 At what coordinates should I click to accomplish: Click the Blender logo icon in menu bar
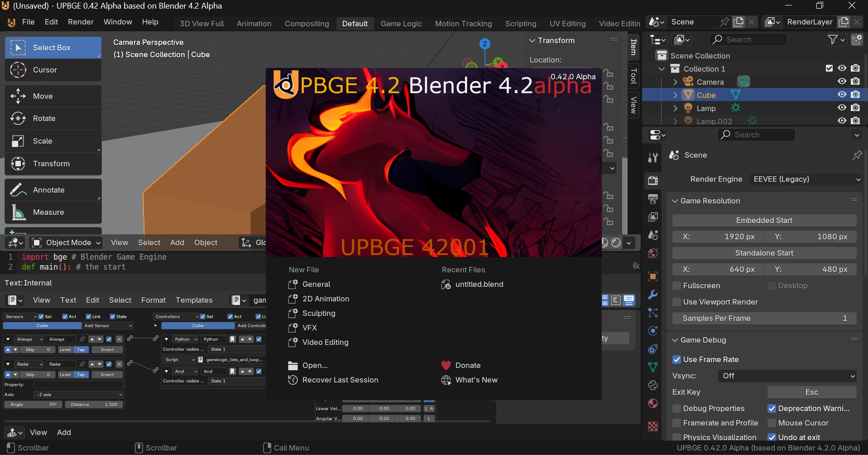(11, 22)
